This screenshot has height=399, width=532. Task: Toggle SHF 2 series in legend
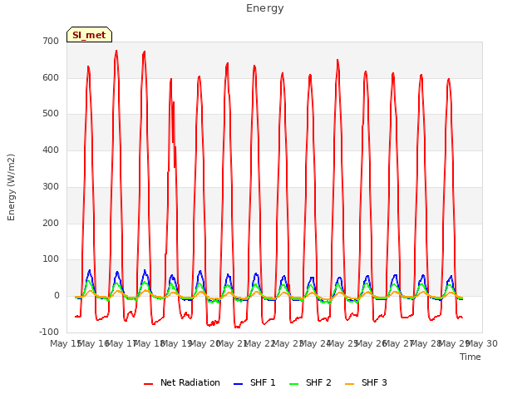(x=310, y=382)
